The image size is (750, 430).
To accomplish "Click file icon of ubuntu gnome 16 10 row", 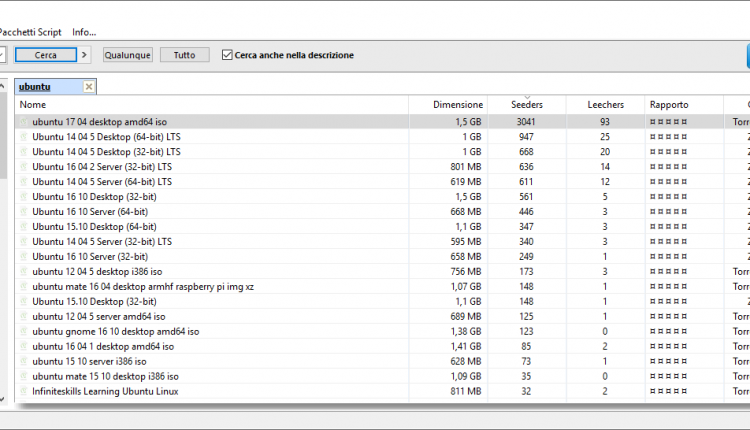I will [x=23, y=331].
